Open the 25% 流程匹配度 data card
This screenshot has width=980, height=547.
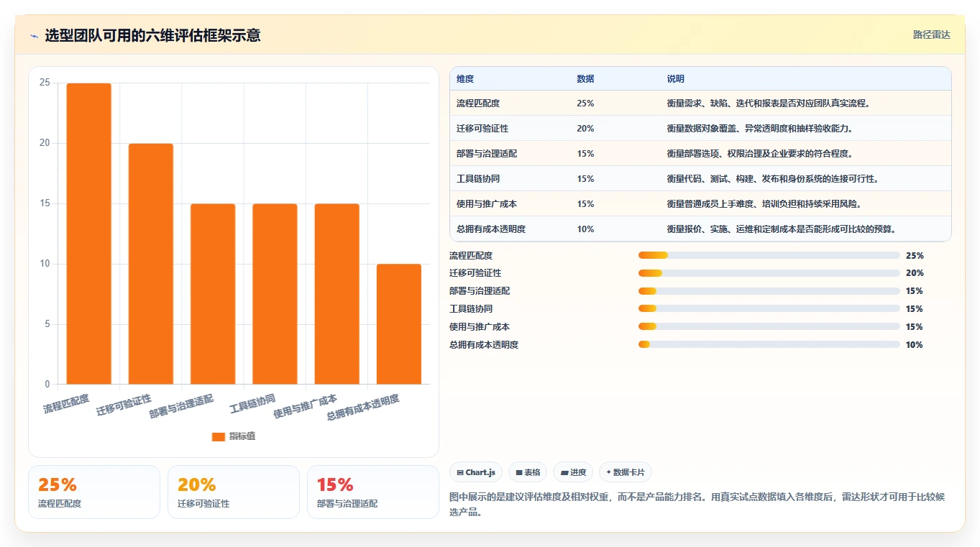[x=94, y=492]
